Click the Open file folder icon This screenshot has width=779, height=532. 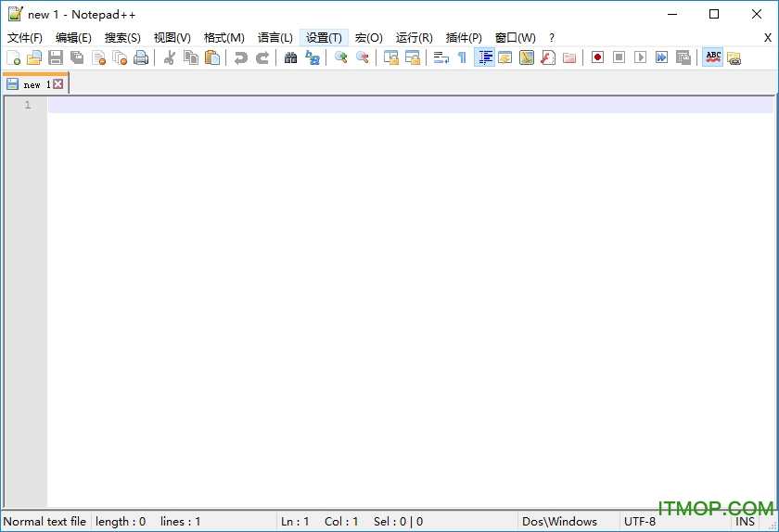coord(34,57)
